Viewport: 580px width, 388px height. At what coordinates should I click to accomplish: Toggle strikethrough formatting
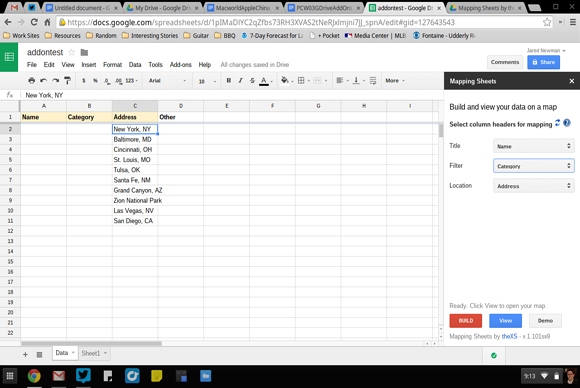(x=252, y=80)
